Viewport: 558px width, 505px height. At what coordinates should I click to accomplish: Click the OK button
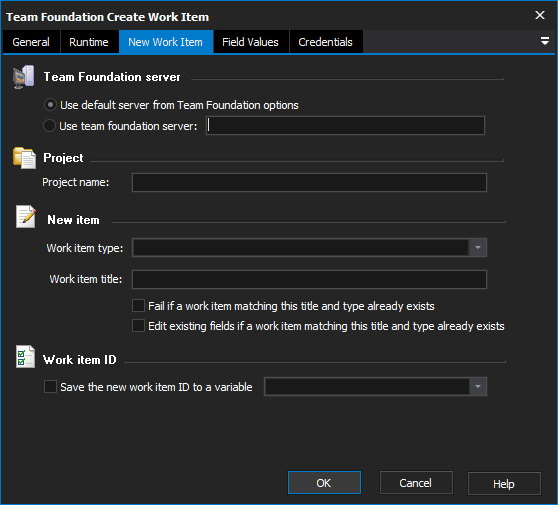pos(324,483)
